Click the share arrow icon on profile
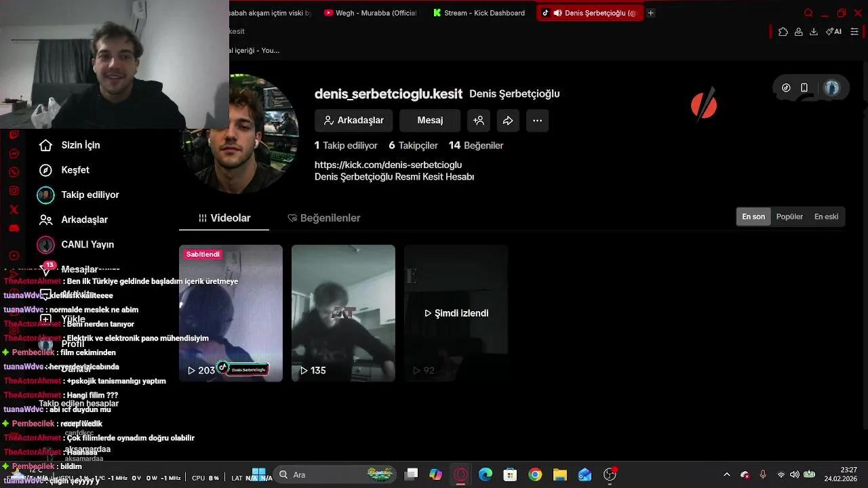This screenshot has height=488, width=868. (x=508, y=120)
